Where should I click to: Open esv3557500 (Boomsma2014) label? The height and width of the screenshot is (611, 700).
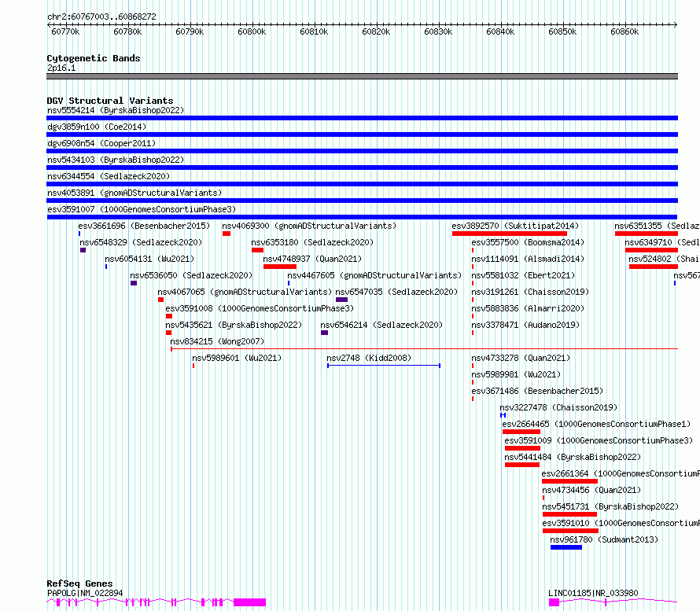coord(528,242)
